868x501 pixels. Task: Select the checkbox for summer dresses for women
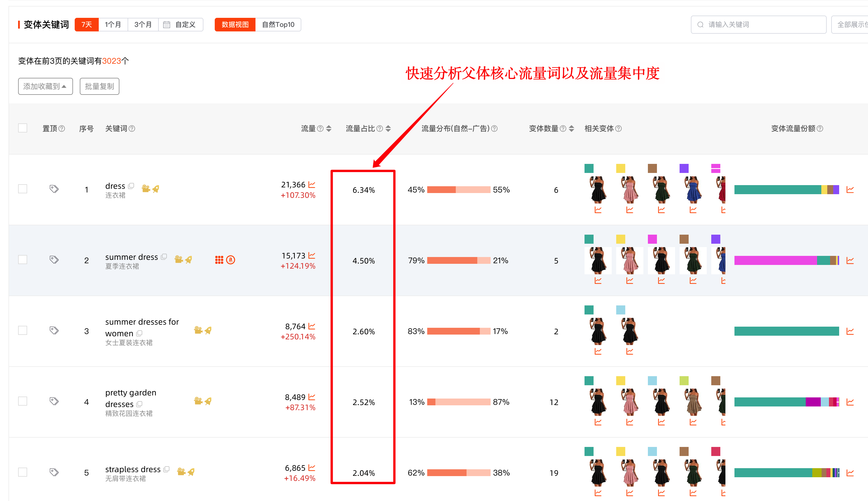pos(23,330)
